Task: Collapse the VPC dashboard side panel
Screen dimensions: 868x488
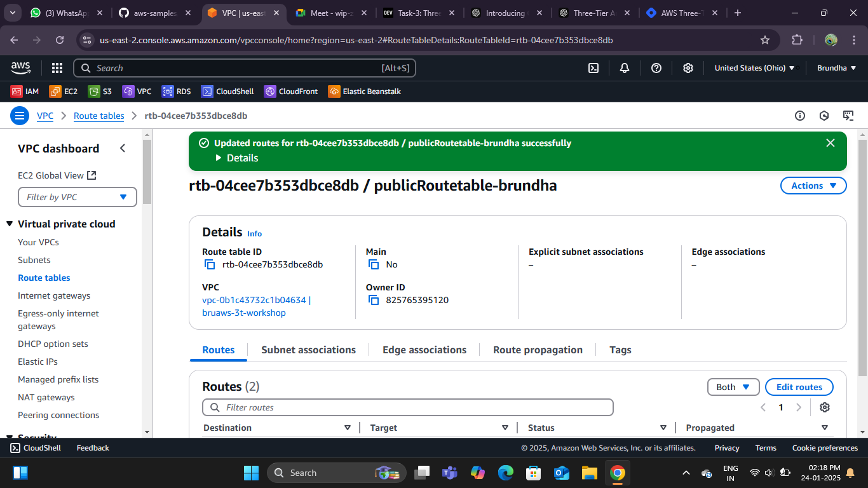Action: click(123, 148)
